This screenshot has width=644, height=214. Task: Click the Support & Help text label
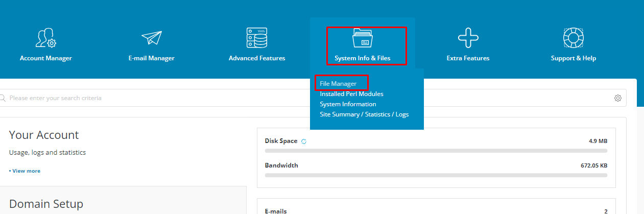coord(573,58)
